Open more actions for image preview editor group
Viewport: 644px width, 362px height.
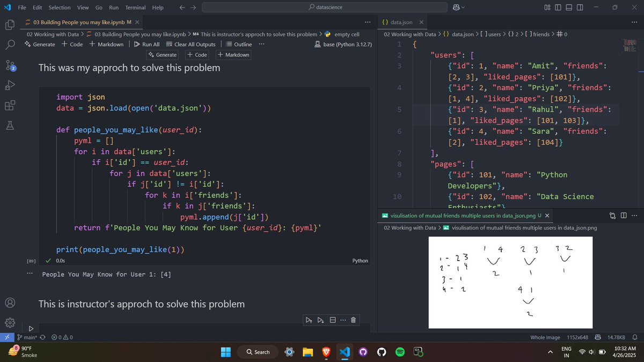tap(635, 216)
